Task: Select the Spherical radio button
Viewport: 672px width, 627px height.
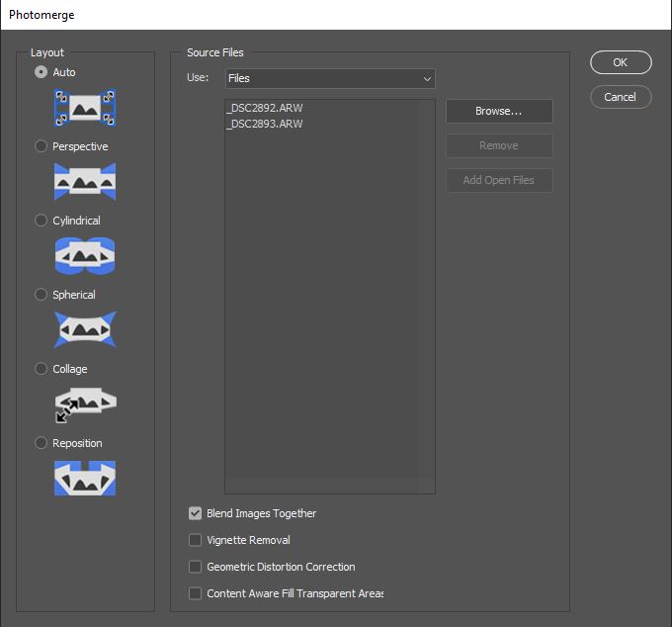Action: tap(41, 295)
